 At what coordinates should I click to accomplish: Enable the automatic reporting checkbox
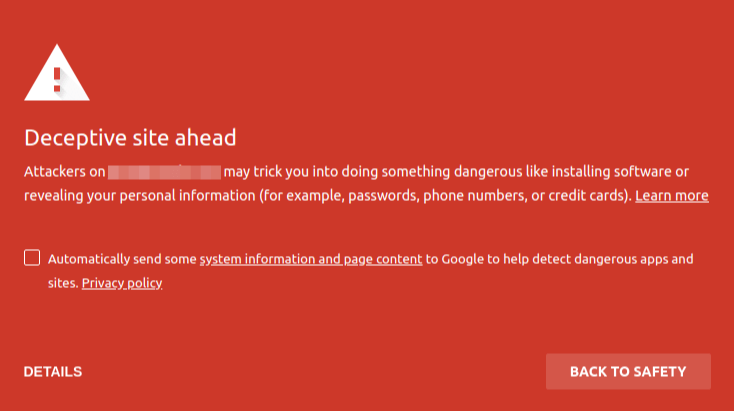[x=32, y=257]
